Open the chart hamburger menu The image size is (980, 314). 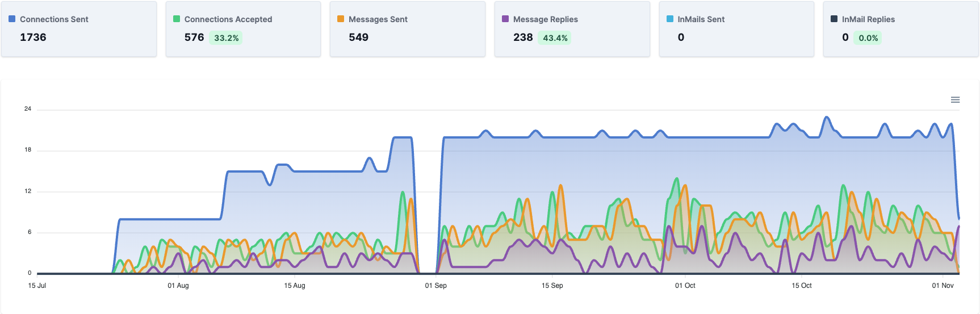click(x=955, y=100)
